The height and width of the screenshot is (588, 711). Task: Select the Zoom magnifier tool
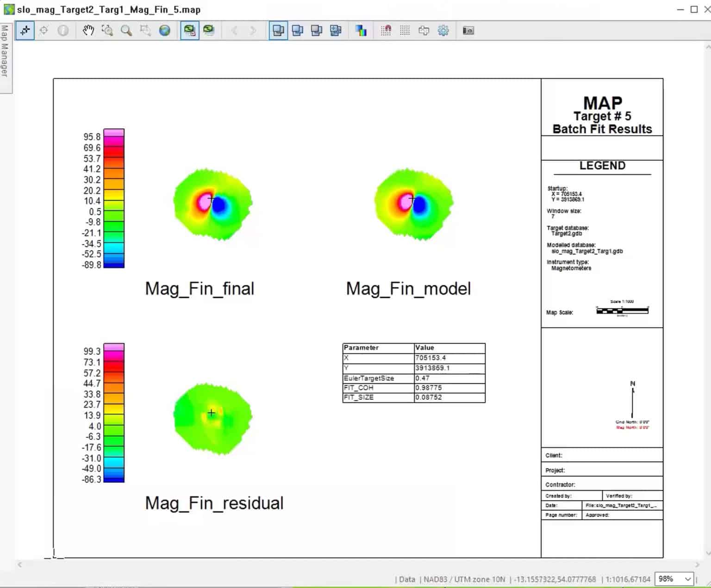126,30
